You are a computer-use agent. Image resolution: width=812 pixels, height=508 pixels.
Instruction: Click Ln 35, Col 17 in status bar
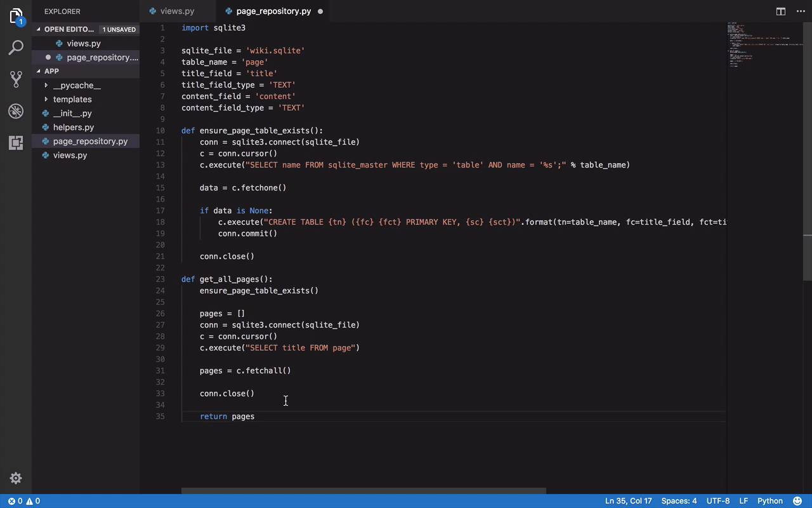click(x=628, y=501)
